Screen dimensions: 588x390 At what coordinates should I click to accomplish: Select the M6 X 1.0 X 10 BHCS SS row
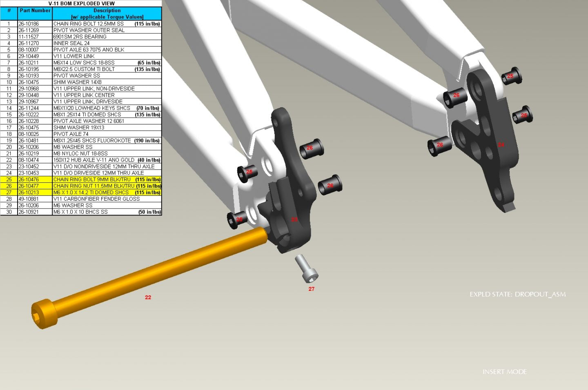pos(80,212)
